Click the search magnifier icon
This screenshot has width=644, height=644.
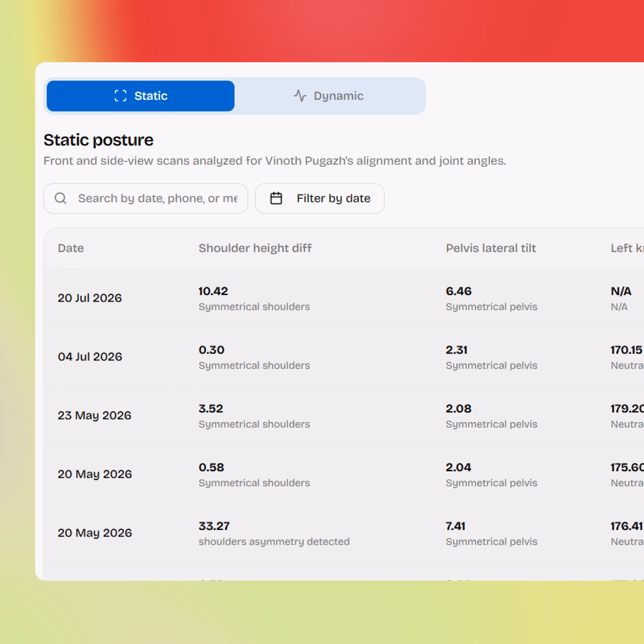click(60, 198)
